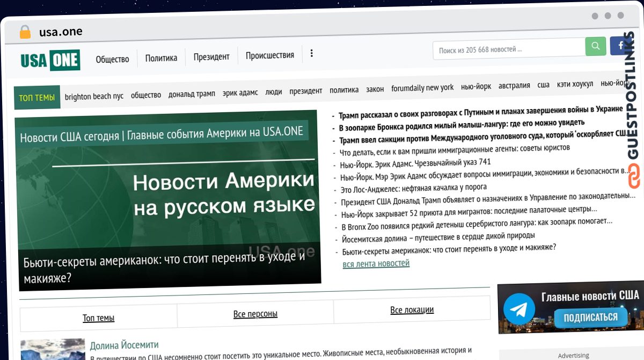Open the Facebook page icon
Screen dimensions: 644x360
pyautogui.click(x=620, y=46)
